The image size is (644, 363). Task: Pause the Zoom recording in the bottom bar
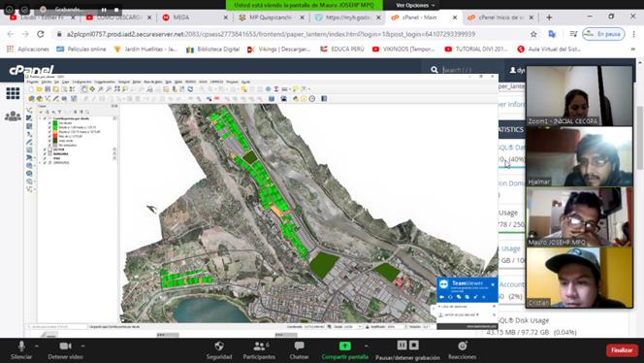402,346
